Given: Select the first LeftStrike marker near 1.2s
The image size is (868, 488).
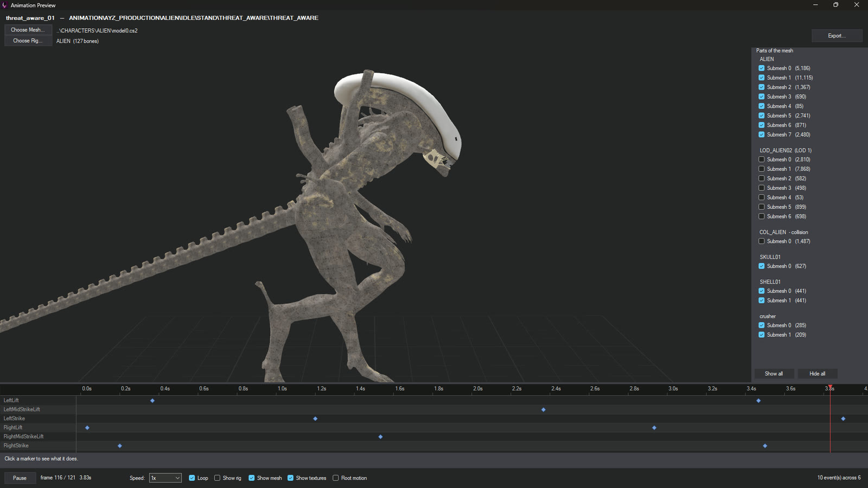Looking at the screenshot, I should (x=315, y=419).
